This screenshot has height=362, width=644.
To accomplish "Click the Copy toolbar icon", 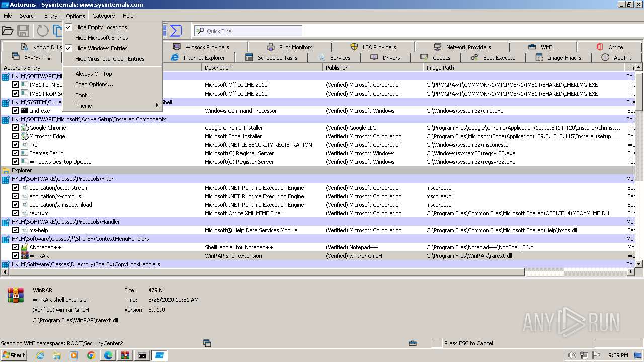I will point(57,31).
